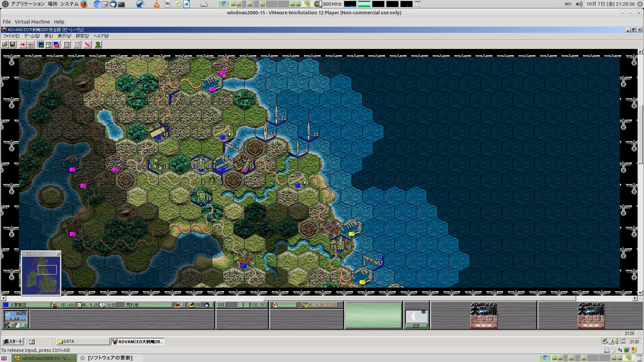Click the ADVANCED大戦略20... taskbar button
The width and height of the screenshot is (644, 362).
138,342
